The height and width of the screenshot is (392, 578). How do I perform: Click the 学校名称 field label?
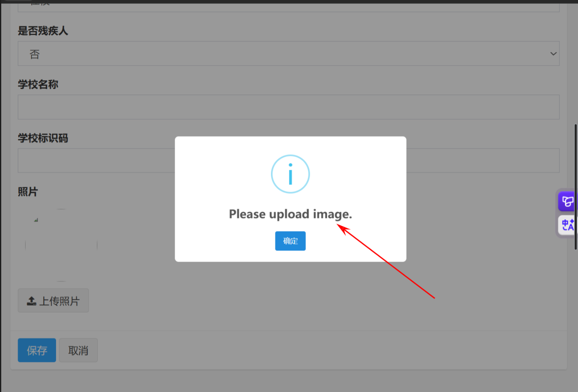(x=38, y=85)
